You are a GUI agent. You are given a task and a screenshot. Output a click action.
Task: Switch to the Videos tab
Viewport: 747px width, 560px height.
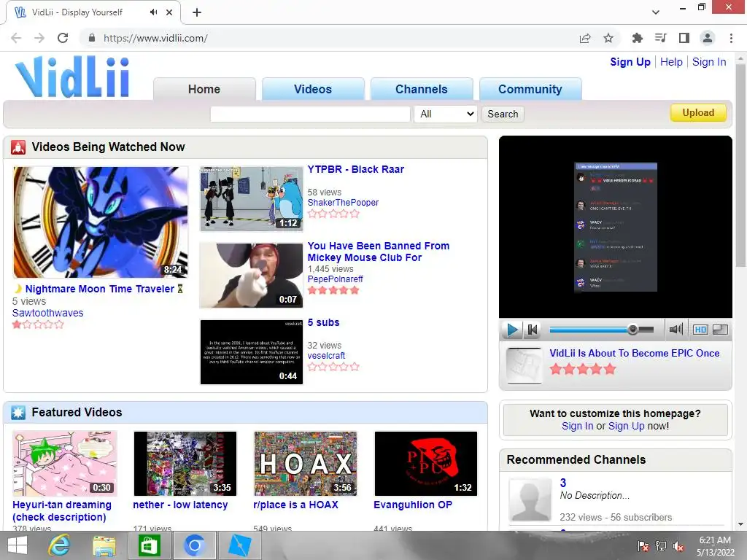pos(312,89)
